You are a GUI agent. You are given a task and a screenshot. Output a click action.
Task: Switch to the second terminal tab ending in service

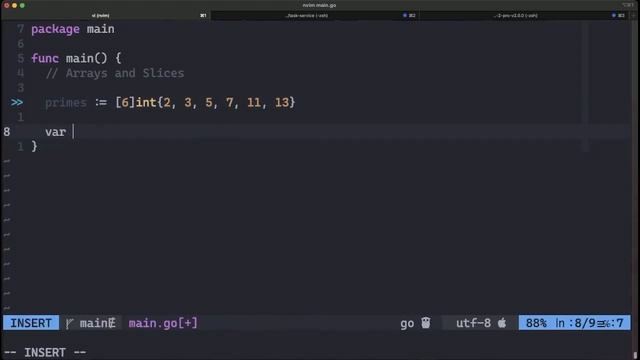[x=315, y=16]
